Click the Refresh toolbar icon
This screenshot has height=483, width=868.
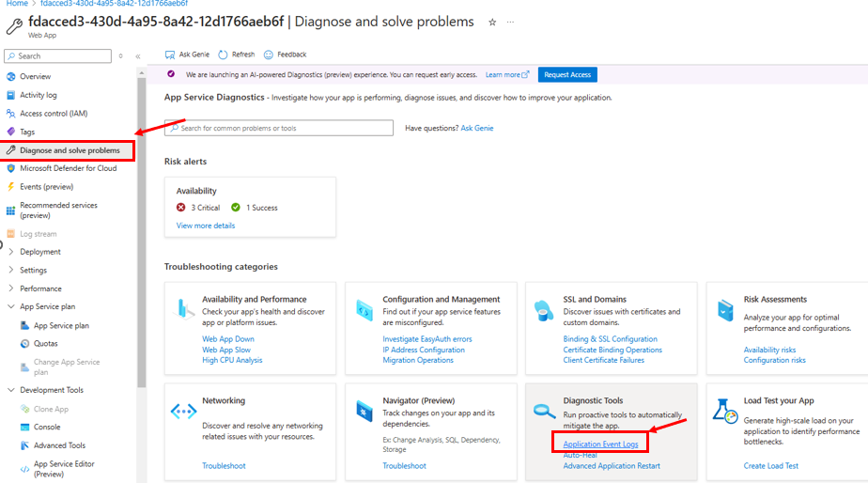pos(223,55)
